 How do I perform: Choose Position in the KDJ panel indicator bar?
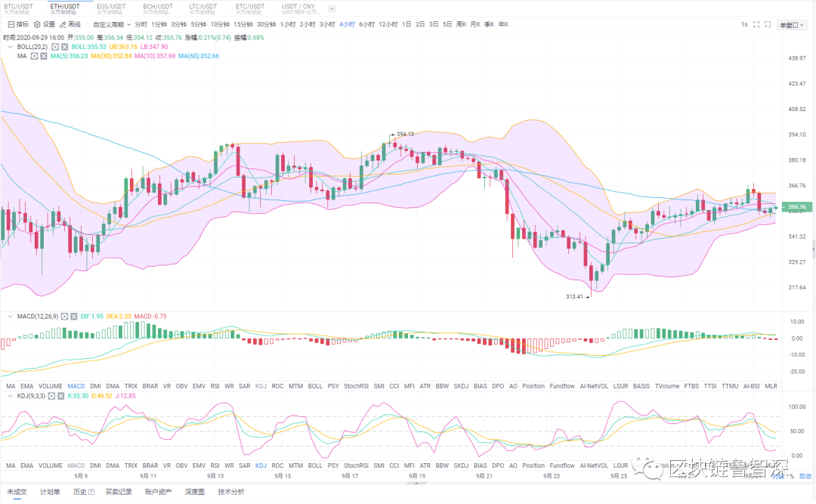coord(533,465)
